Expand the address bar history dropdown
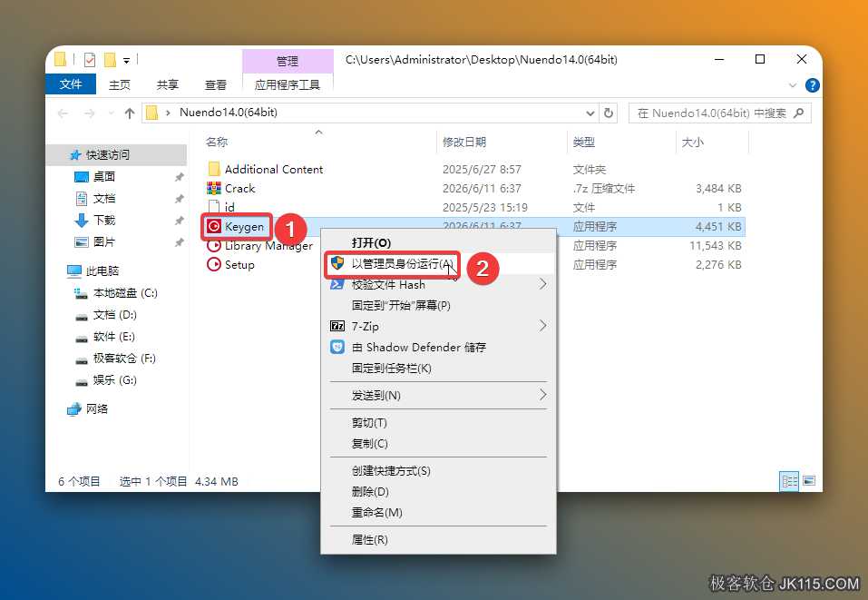Viewport: 868px width, 600px height. 590,113
